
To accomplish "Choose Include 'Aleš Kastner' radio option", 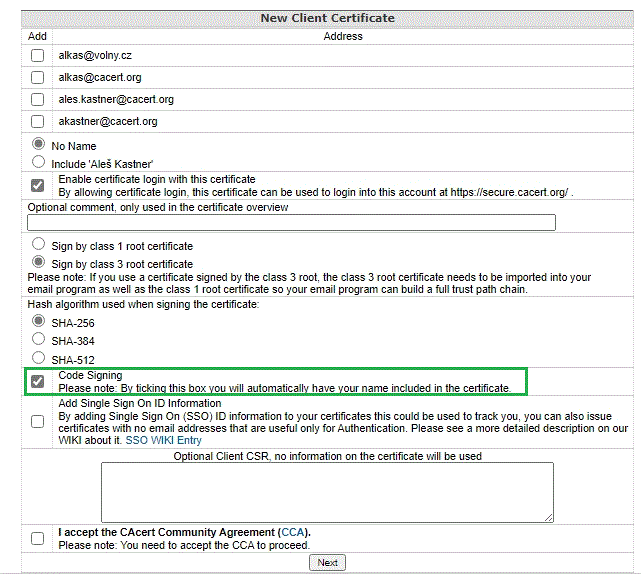I will click(x=39, y=161).
